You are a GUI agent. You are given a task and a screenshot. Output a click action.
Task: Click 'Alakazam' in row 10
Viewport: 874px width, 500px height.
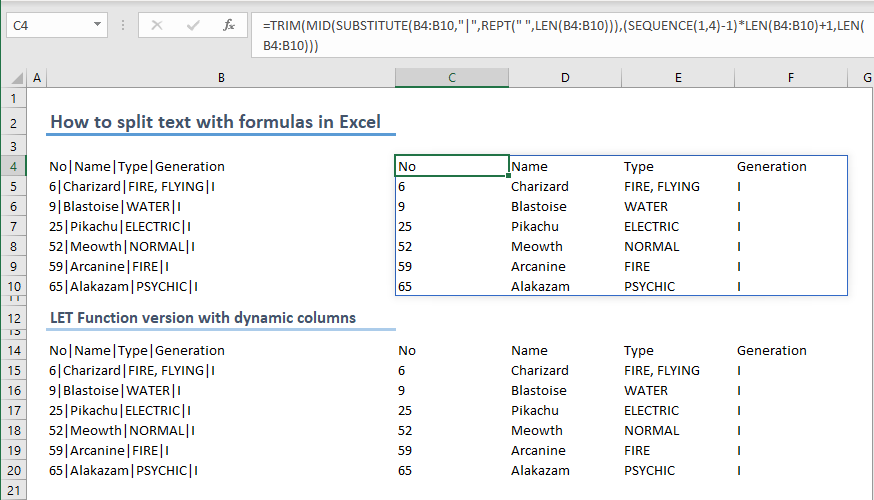tap(540, 287)
